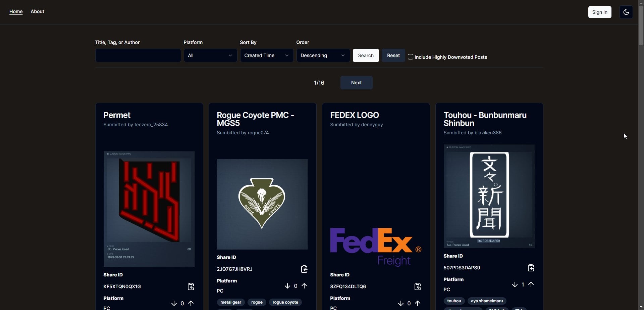Click the Touhou - Bunbunmaru Shinbun title
644x310 pixels.
485,119
